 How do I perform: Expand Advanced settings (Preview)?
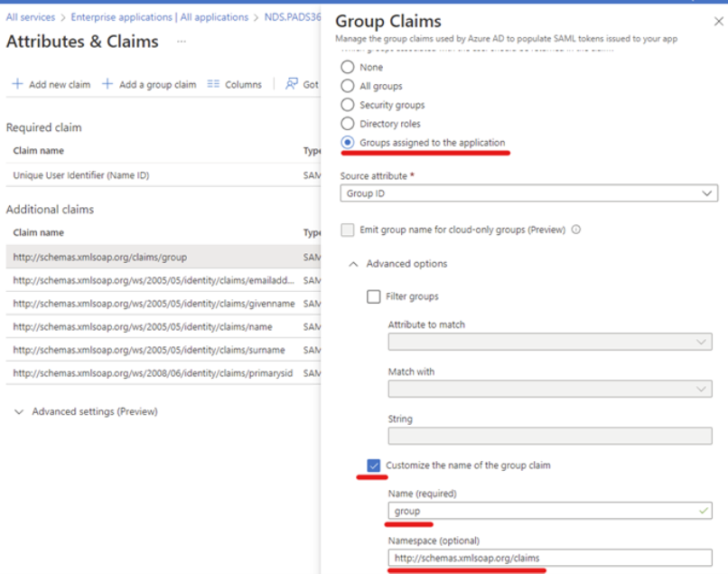point(86,412)
